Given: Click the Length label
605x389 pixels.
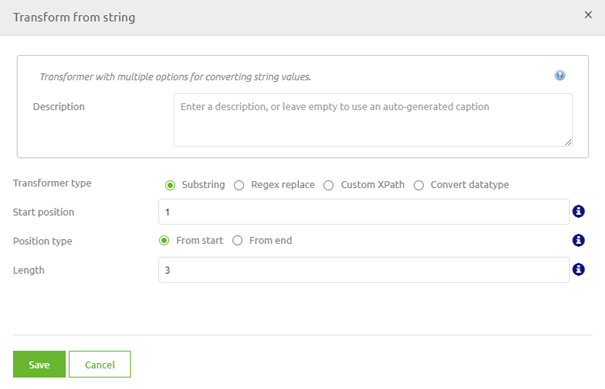Looking at the screenshot, I should click(x=29, y=270).
